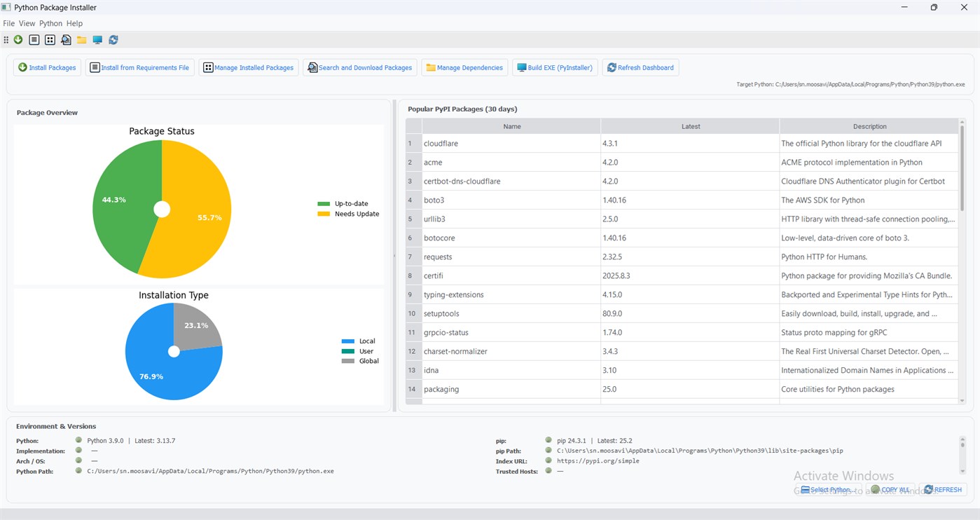Click the search packages magnifier toolbar icon
The image size is (980, 520).
click(x=66, y=40)
